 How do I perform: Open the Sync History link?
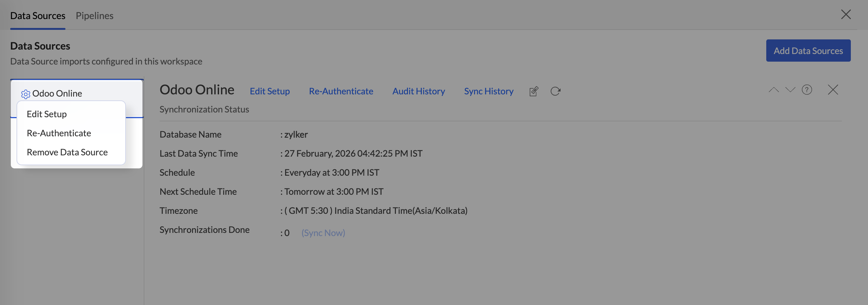(x=489, y=91)
